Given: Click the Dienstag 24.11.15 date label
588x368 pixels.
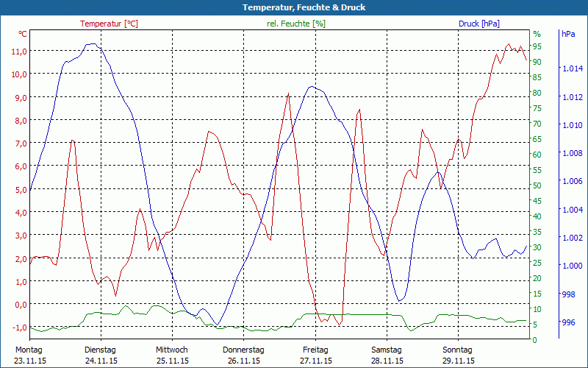Looking at the screenshot, I should [101, 355].
